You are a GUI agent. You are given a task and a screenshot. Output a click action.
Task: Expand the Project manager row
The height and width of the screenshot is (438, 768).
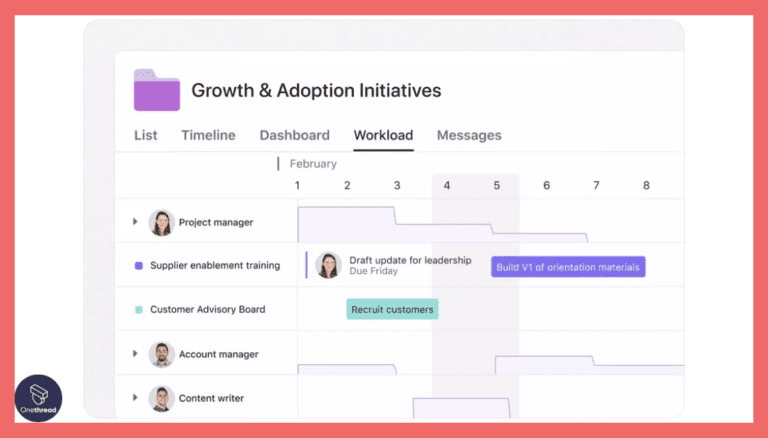[136, 222]
